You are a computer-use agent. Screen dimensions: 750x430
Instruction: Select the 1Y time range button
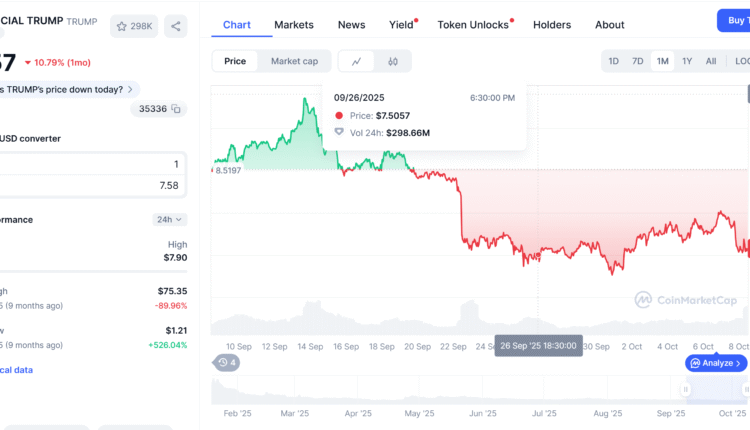coord(687,61)
